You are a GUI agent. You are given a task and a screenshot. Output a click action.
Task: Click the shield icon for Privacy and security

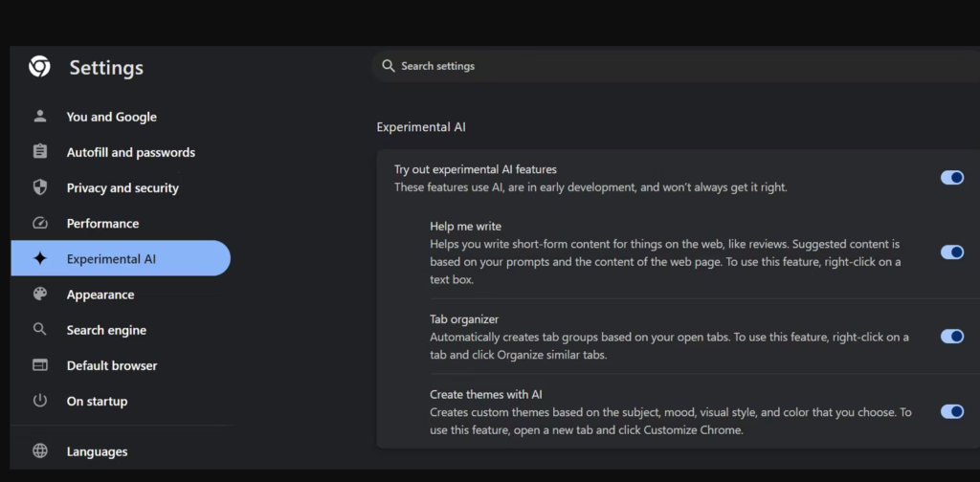point(40,187)
